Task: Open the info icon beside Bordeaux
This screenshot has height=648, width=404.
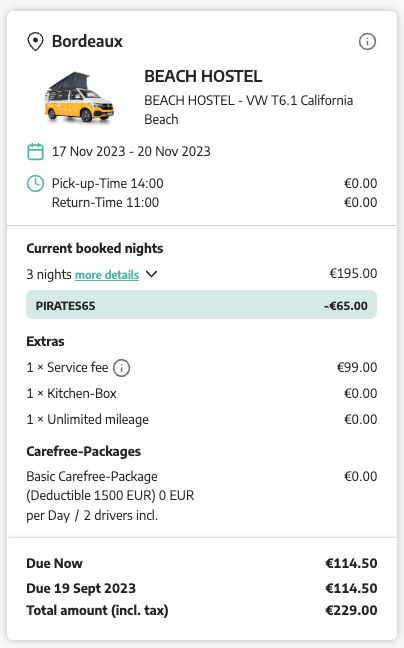Action: pyautogui.click(x=367, y=42)
